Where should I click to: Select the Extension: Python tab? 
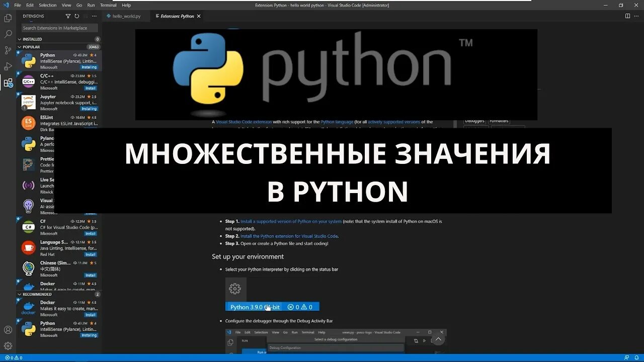[x=177, y=16]
